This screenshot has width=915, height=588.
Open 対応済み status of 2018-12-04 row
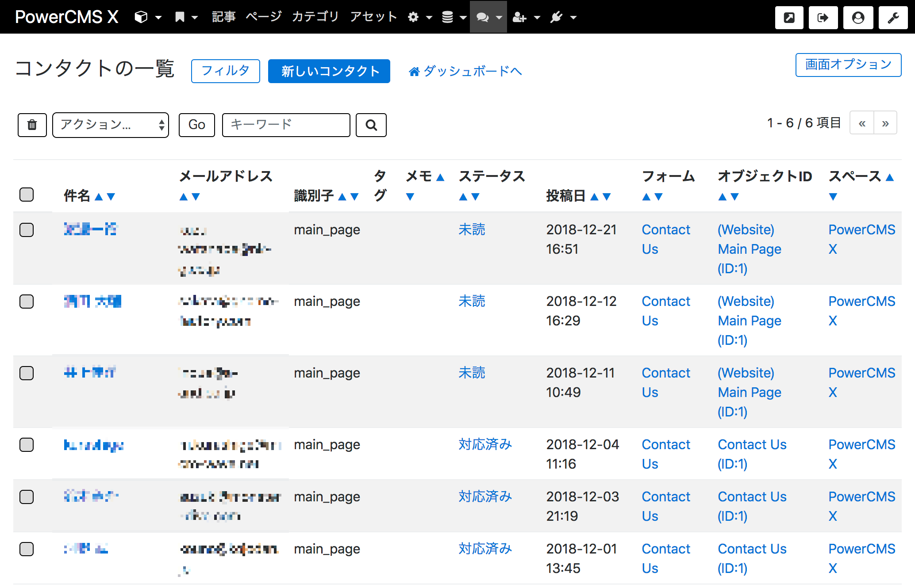point(485,444)
